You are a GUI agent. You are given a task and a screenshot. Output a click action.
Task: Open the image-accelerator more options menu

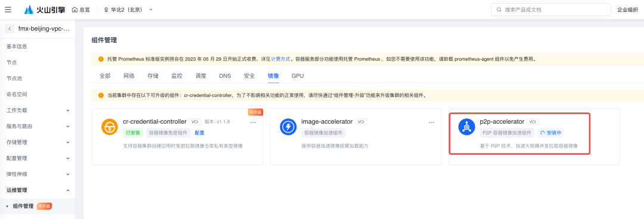(432, 123)
